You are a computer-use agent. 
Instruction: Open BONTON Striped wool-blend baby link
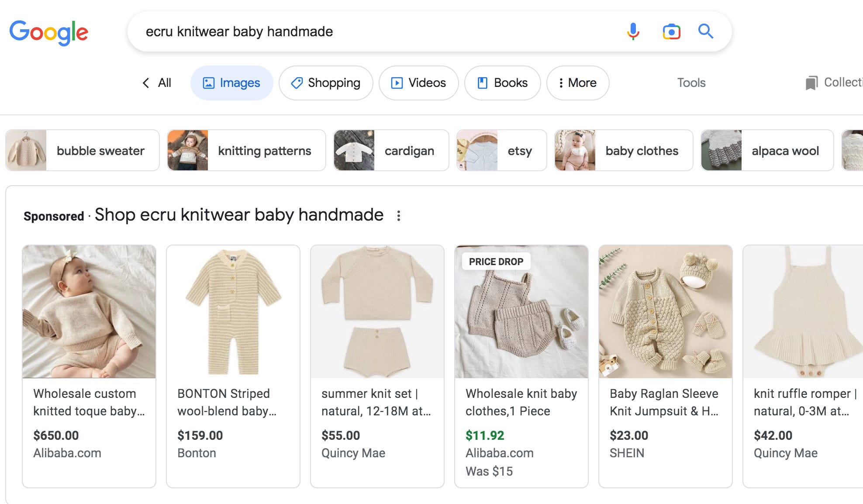[227, 402]
